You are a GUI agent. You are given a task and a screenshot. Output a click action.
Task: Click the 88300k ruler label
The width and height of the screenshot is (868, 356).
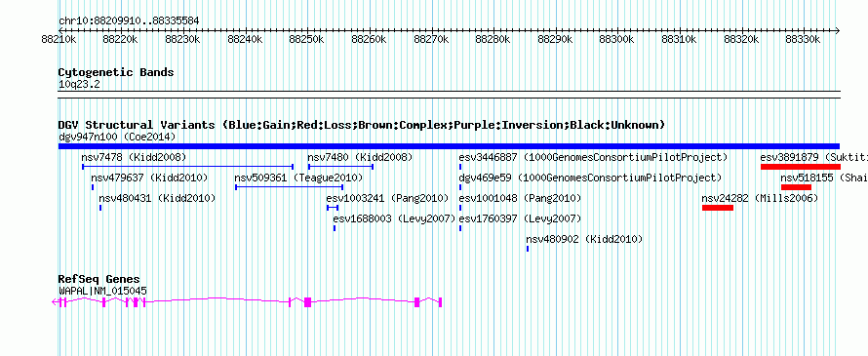click(x=616, y=40)
